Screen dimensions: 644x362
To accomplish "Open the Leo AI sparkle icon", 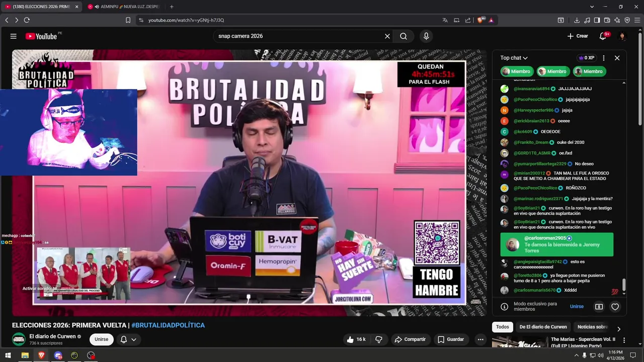I will click(x=617, y=20).
